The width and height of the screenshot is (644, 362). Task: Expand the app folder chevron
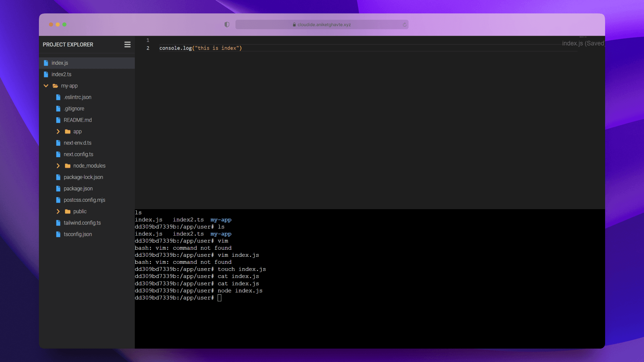tap(58, 131)
